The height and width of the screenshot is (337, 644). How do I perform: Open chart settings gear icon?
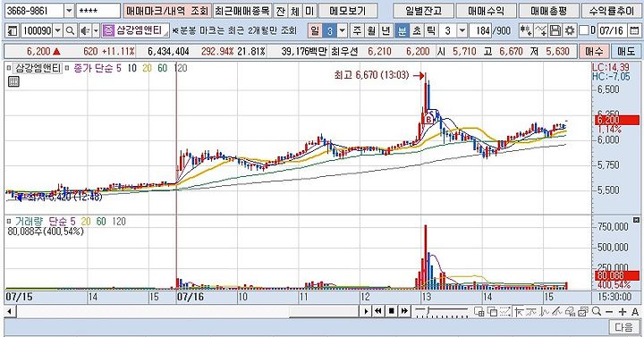pos(569,30)
